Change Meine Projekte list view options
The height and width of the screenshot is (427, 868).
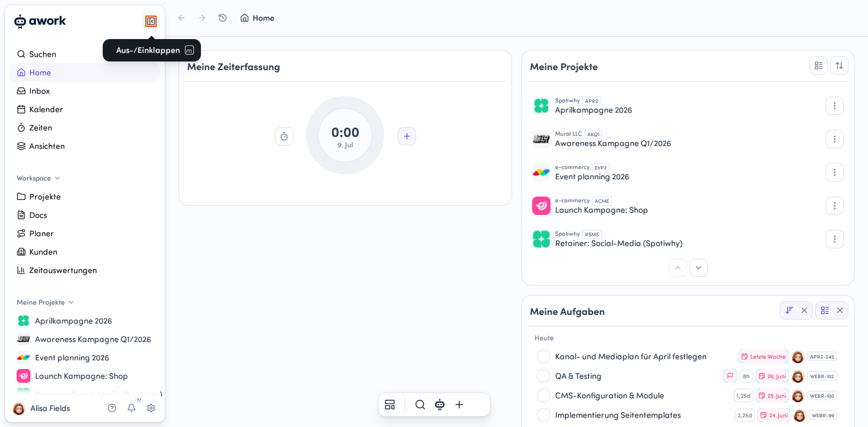click(819, 66)
